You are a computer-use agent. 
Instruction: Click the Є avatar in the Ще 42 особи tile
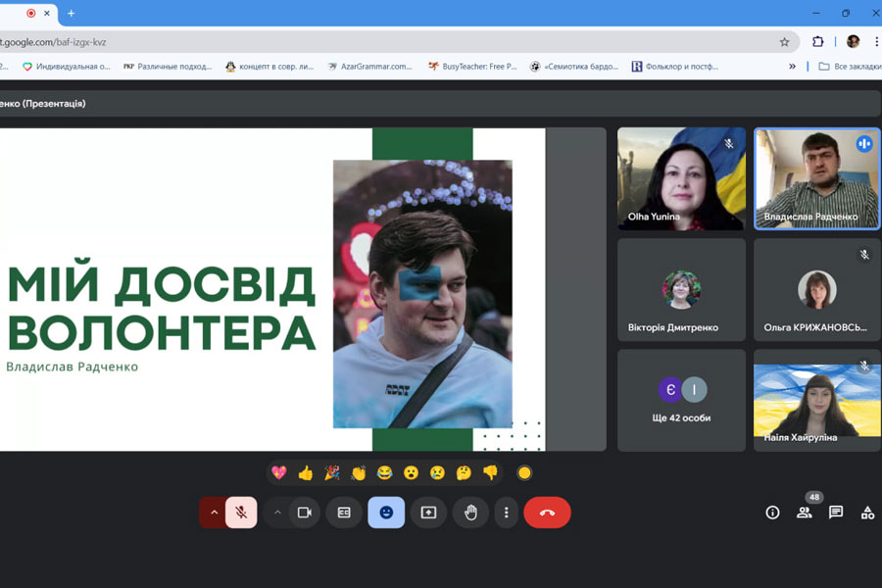[670, 389]
